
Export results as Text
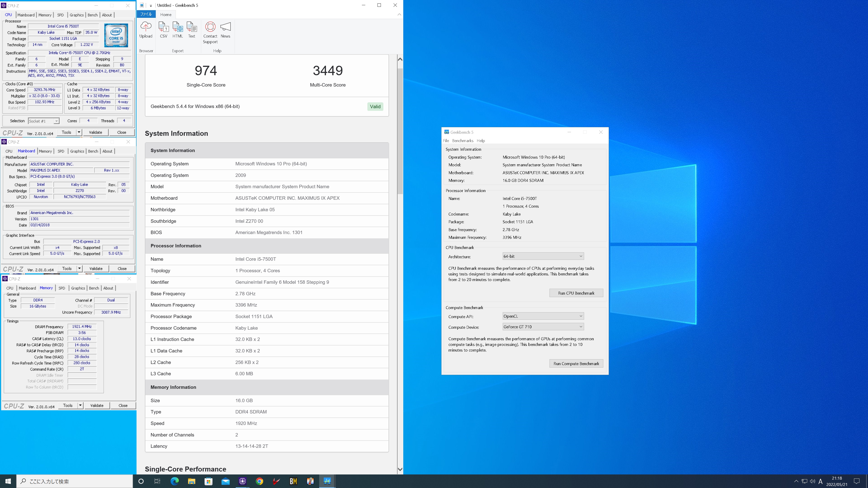191,30
